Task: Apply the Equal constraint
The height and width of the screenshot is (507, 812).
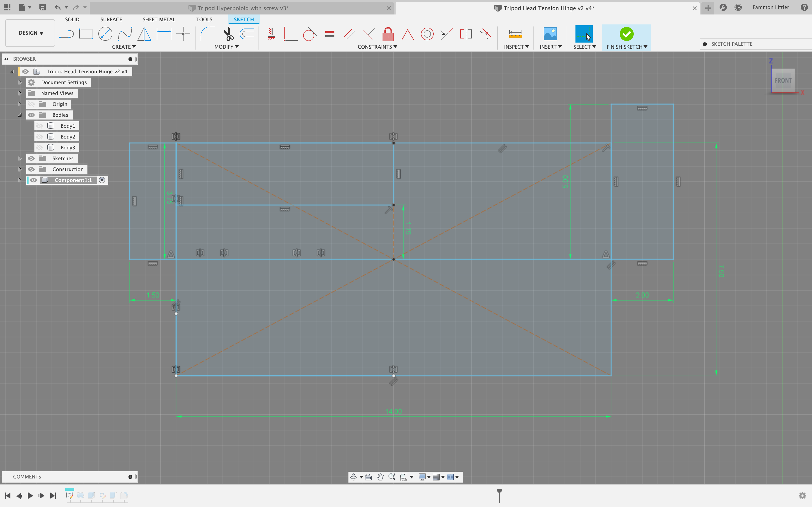Action: pyautogui.click(x=329, y=34)
